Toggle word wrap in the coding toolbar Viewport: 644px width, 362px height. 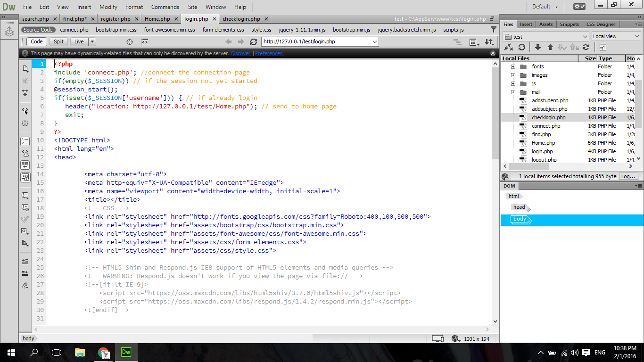[25, 165]
